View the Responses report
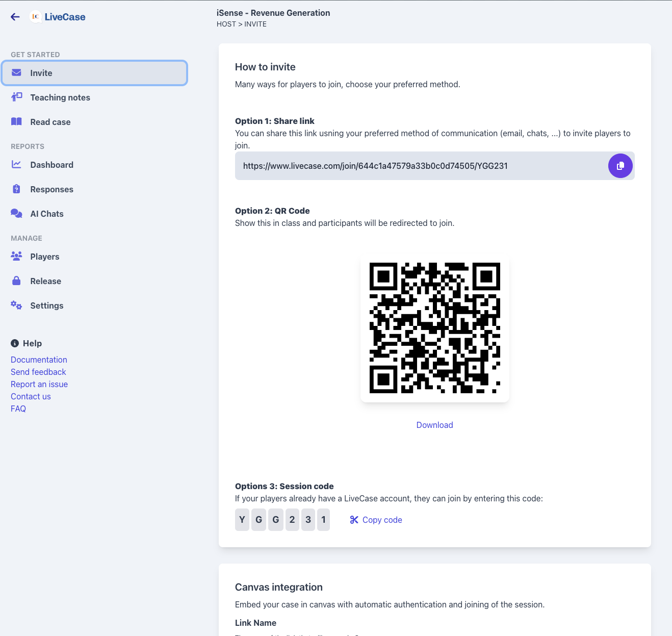The height and width of the screenshot is (636, 672). point(94,189)
